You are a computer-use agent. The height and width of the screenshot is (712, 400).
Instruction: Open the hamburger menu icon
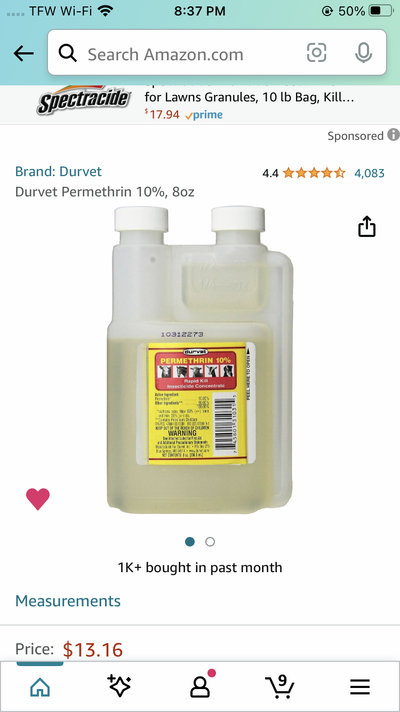click(360, 688)
